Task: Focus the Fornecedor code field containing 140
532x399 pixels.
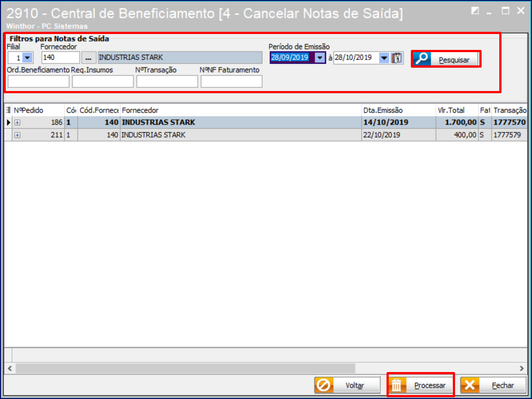Action: (61, 57)
